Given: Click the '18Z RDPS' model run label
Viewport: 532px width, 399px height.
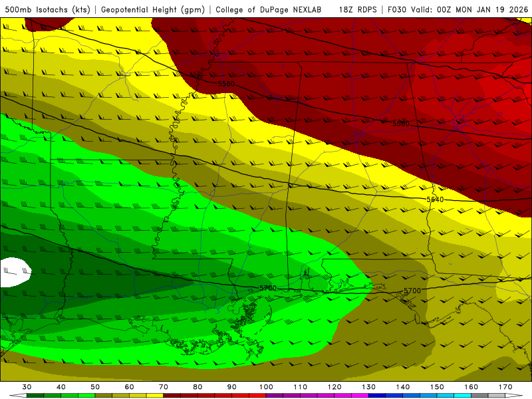Looking at the screenshot, I should point(358,10).
